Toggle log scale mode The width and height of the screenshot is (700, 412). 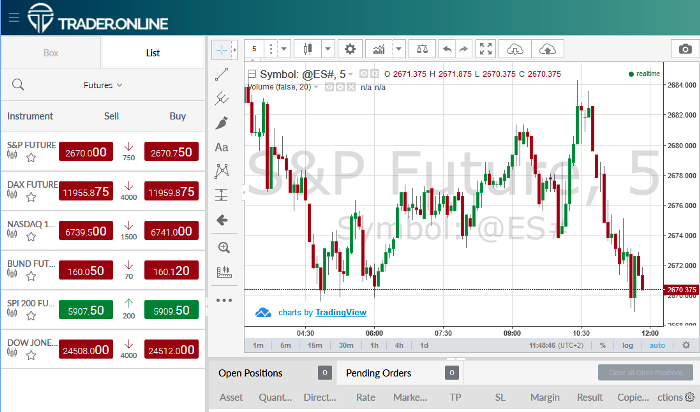tap(628, 345)
